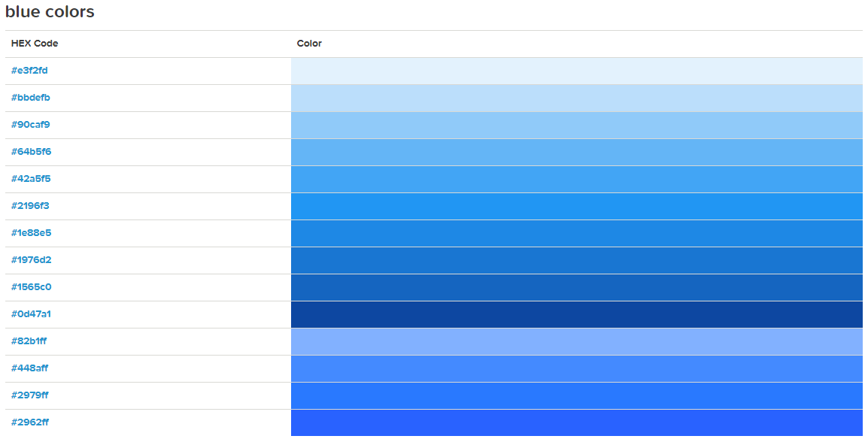Select the #82b1ff accent color swatch

pyautogui.click(x=577, y=343)
